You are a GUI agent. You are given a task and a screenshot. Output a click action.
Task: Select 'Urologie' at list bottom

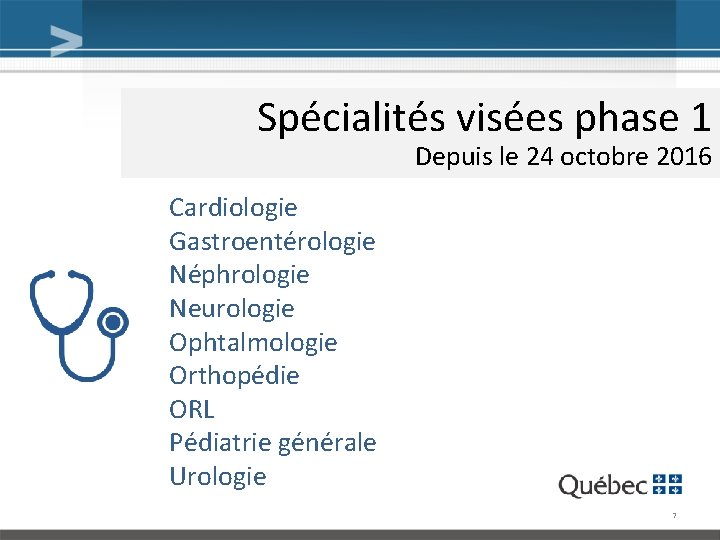(218, 476)
